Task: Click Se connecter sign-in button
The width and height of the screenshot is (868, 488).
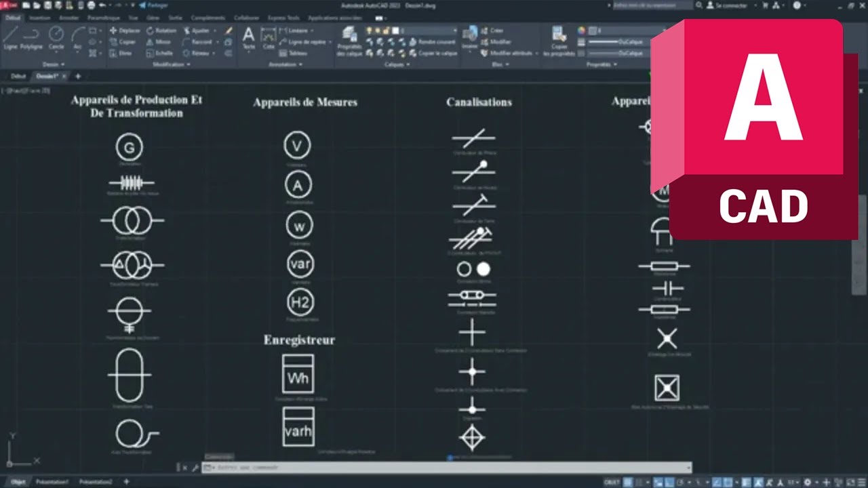Action: tap(728, 5)
